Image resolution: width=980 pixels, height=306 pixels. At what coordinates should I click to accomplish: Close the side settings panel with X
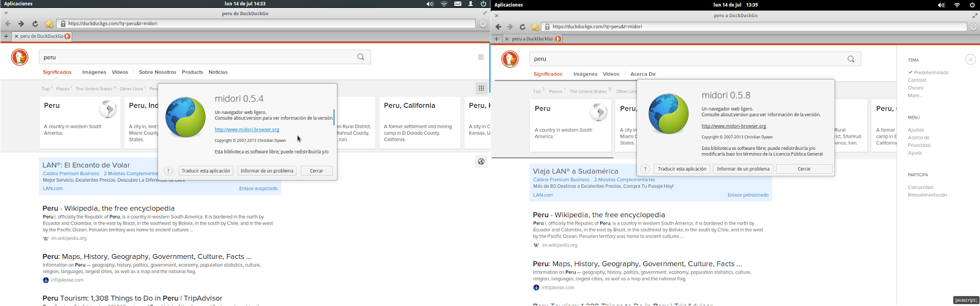coord(970,59)
